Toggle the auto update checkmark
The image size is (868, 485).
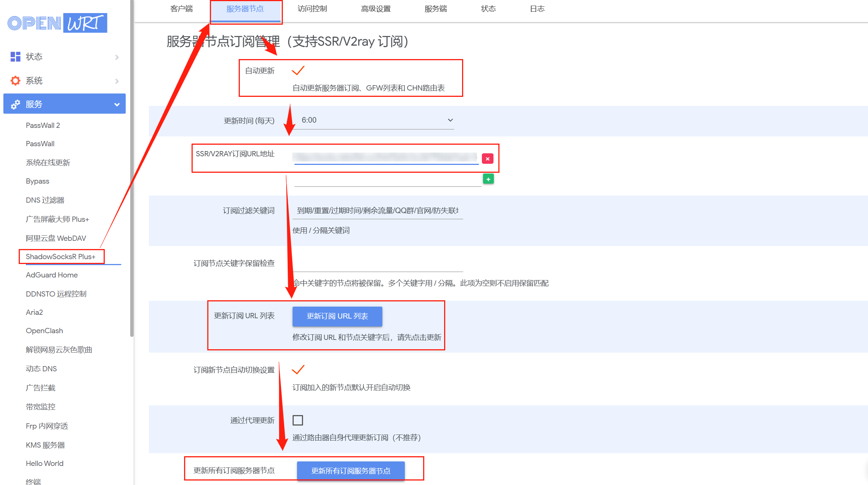point(298,70)
